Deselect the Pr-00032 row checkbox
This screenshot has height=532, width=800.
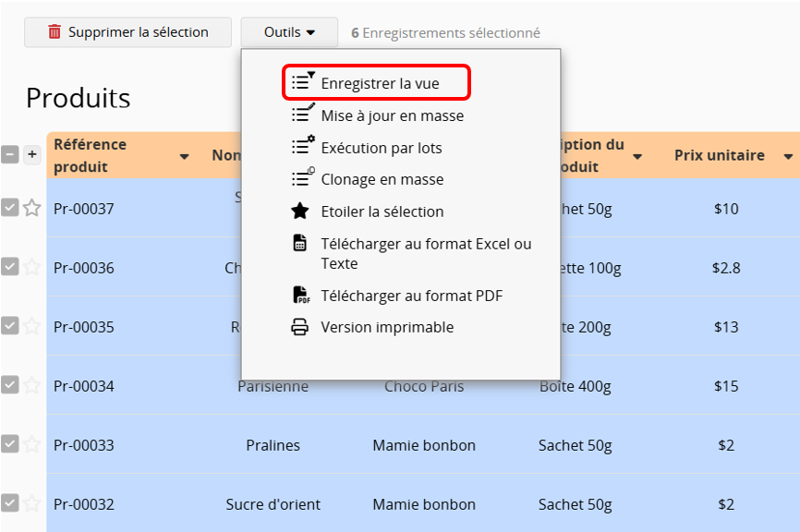(9, 502)
